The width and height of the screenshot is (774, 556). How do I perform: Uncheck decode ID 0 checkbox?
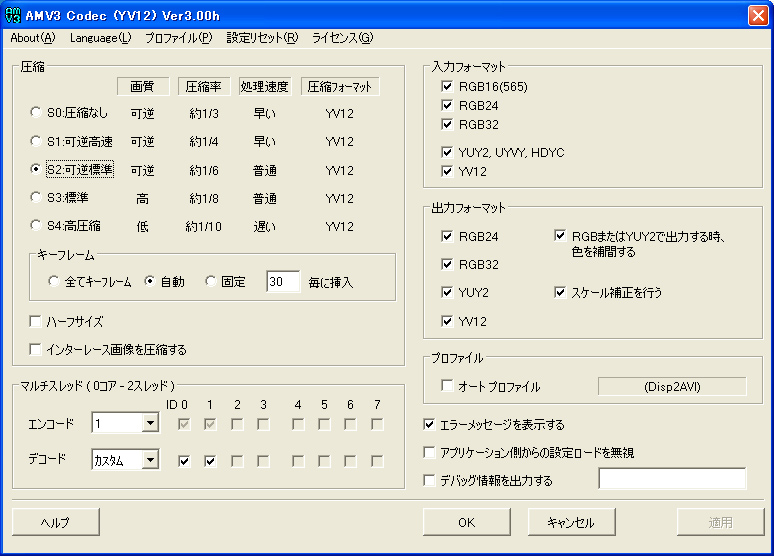pos(184,461)
